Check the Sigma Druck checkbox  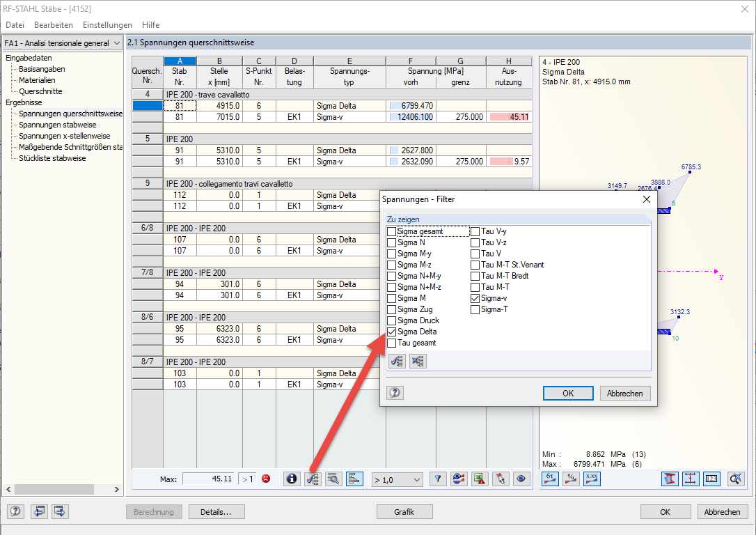tap(391, 321)
